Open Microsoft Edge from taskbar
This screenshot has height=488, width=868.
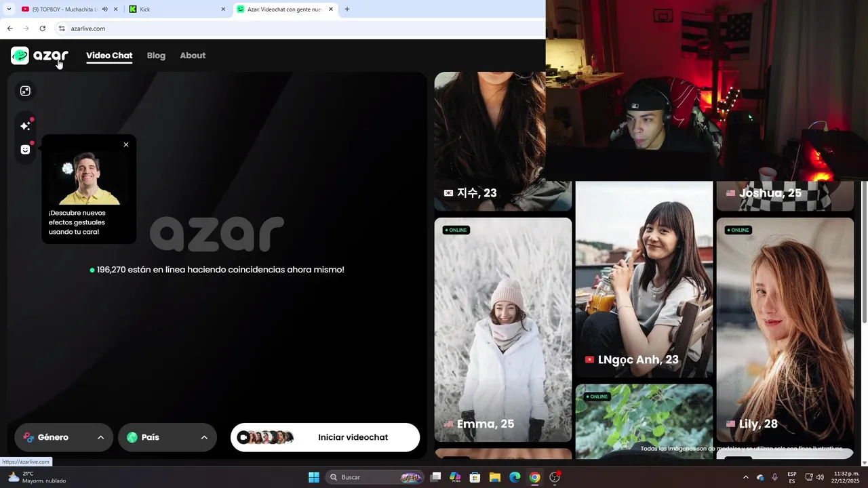click(515, 477)
